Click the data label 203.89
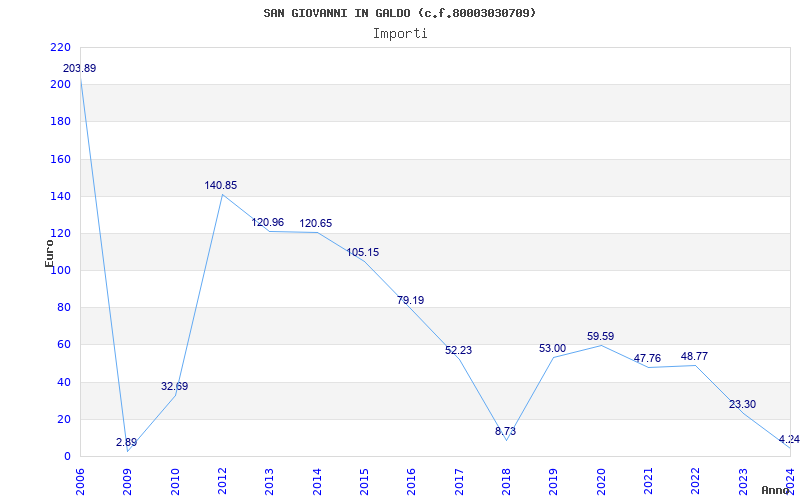This screenshot has height=500, width=800. [x=80, y=68]
